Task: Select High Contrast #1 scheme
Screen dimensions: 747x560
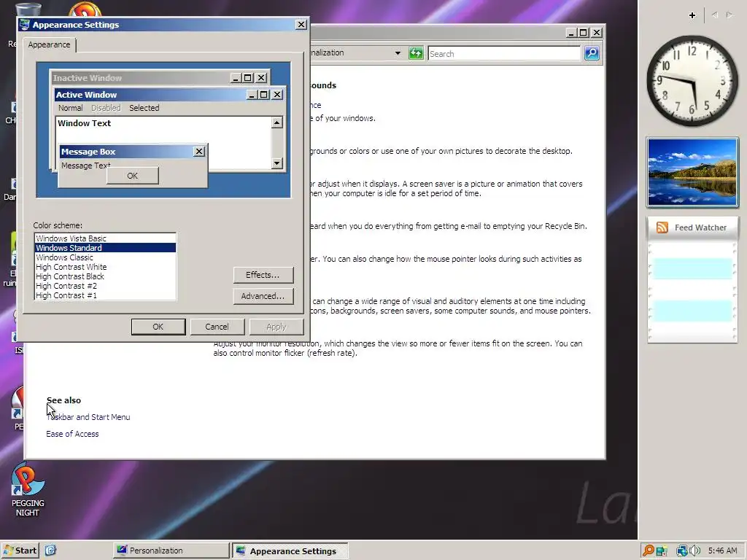Action: tap(105, 295)
